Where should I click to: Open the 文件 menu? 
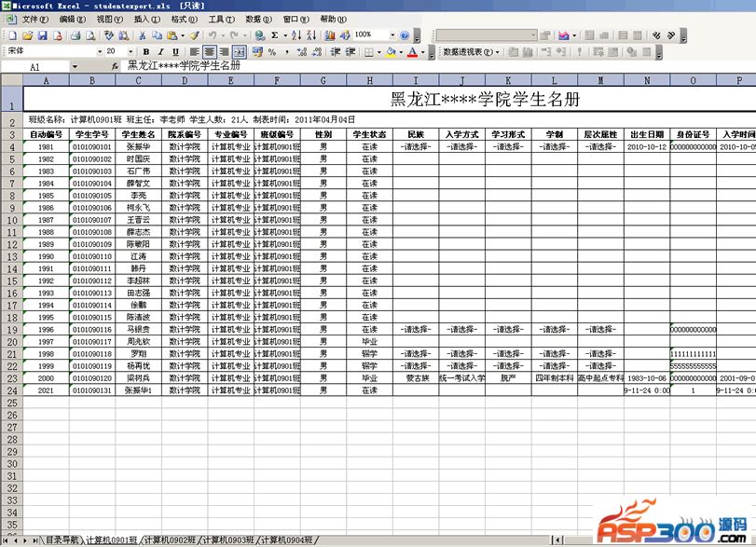(35, 20)
